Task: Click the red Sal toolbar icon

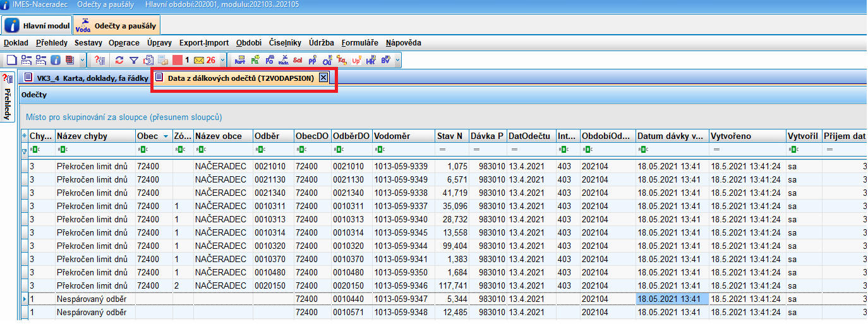Action: point(297,61)
